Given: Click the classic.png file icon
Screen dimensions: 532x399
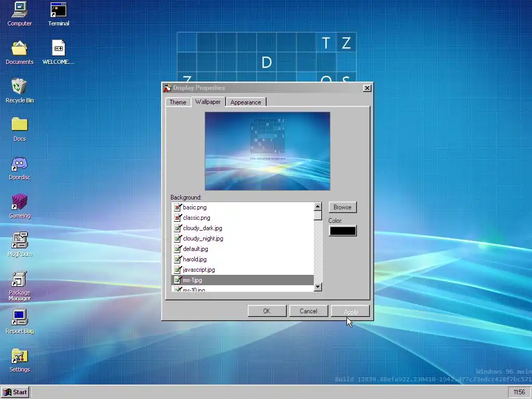Looking at the screenshot, I should [178, 218].
